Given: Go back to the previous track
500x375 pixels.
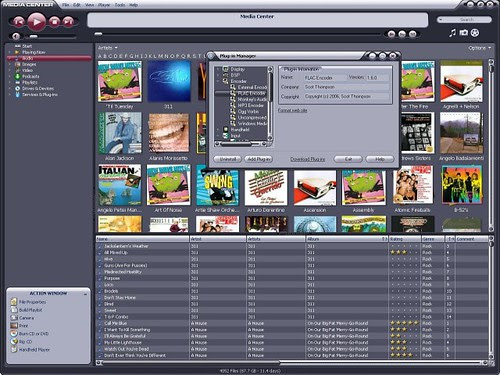Looking at the screenshot, I should click(x=19, y=22).
